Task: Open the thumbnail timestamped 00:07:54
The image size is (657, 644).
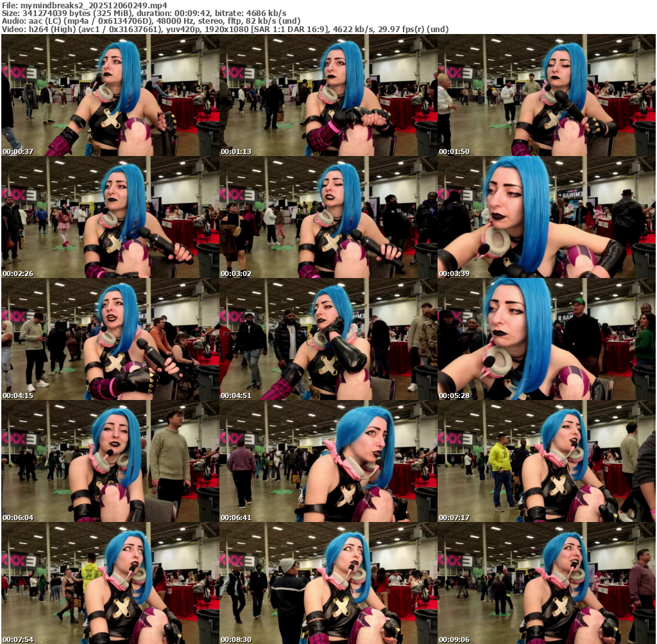Action: click(x=110, y=583)
